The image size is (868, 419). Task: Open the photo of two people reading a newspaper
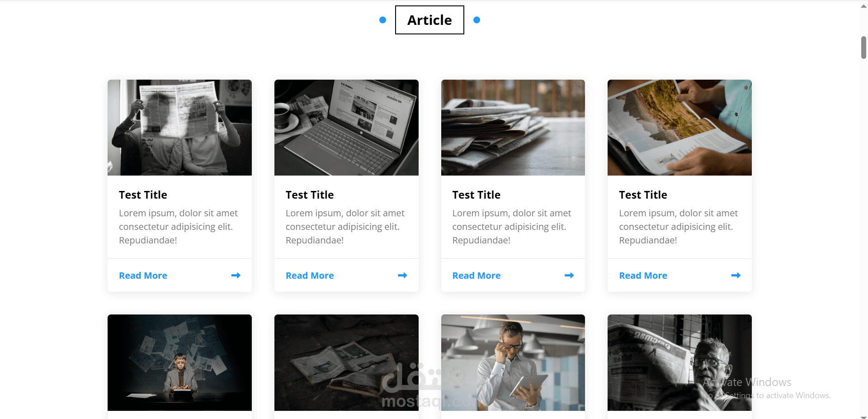point(179,128)
